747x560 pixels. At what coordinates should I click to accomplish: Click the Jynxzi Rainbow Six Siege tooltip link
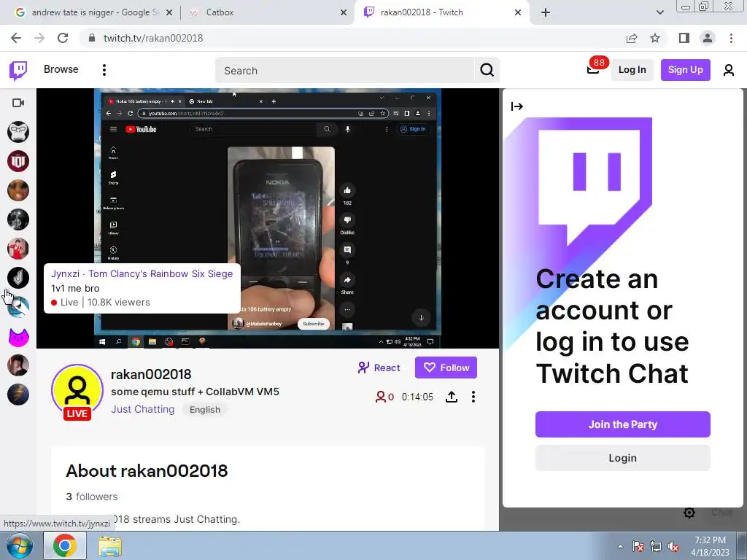pyautogui.click(x=142, y=274)
